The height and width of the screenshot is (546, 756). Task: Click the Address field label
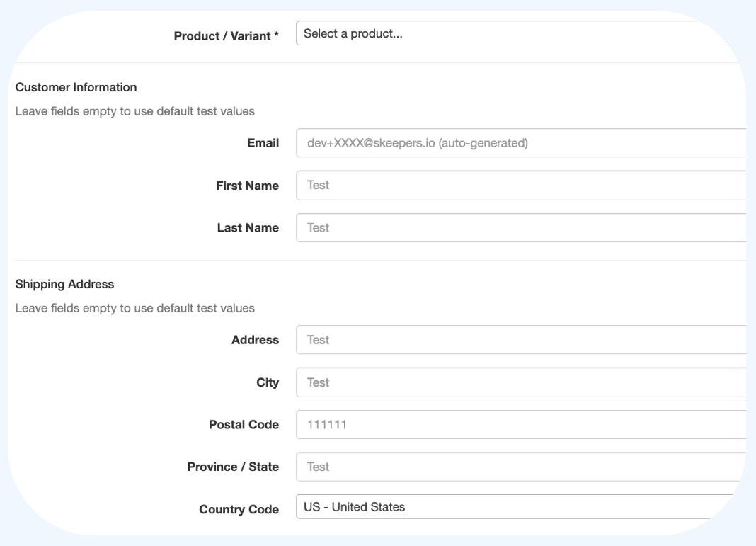tap(255, 340)
